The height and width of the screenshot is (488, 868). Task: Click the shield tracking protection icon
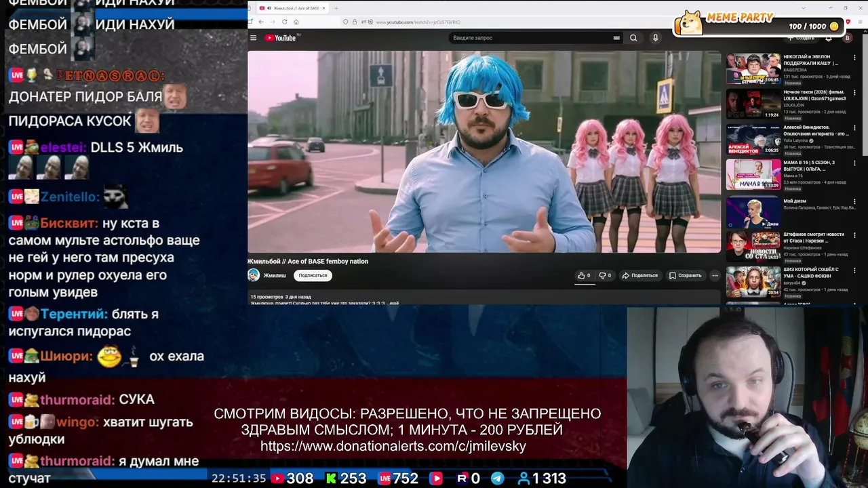point(346,22)
